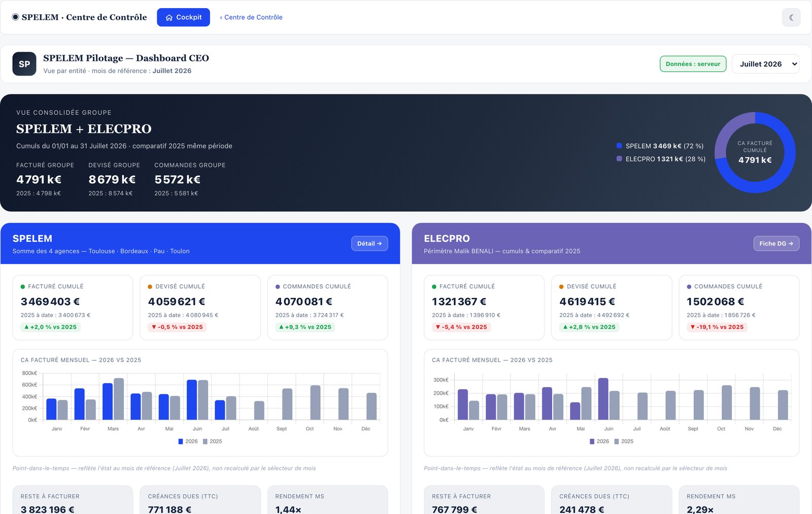This screenshot has width=812, height=514.
Task: Toggle 2026 series in SPELEM chart legend
Action: [x=188, y=441]
